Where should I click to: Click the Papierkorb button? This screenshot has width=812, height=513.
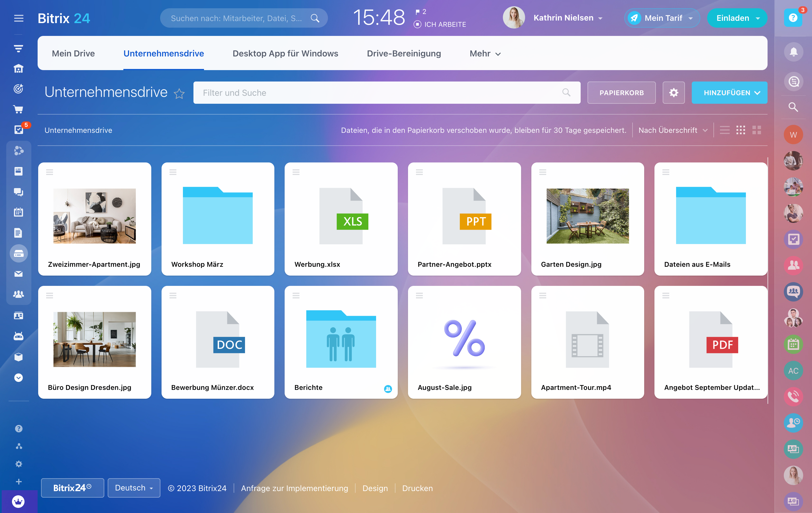[x=621, y=92]
